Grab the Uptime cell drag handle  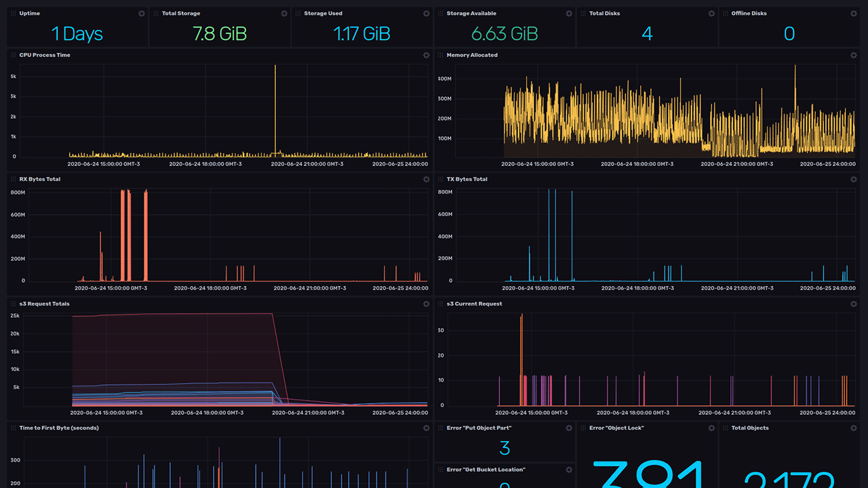[14, 14]
